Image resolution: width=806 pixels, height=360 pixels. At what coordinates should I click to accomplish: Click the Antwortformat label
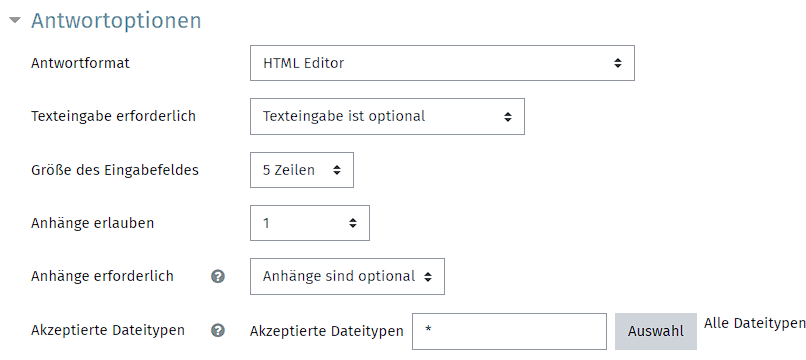point(80,63)
